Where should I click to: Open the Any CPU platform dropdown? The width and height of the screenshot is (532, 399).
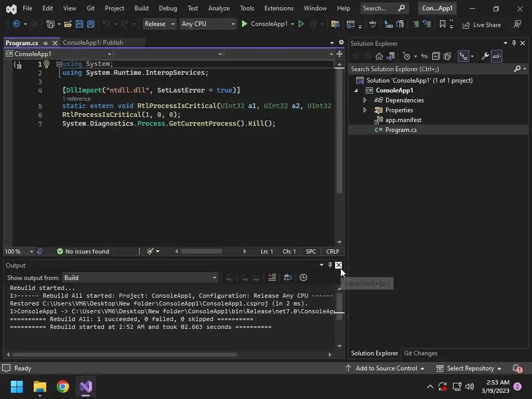[208, 24]
